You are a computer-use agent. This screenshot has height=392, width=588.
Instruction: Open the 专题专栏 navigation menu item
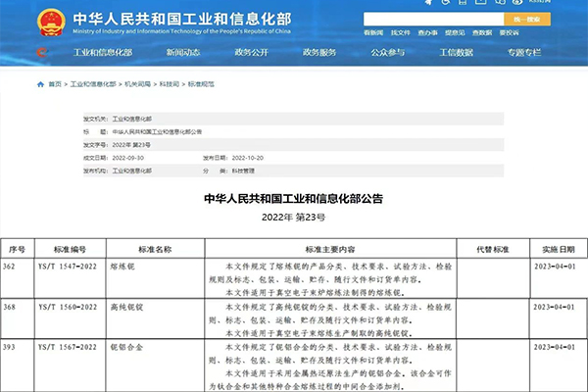524,53
